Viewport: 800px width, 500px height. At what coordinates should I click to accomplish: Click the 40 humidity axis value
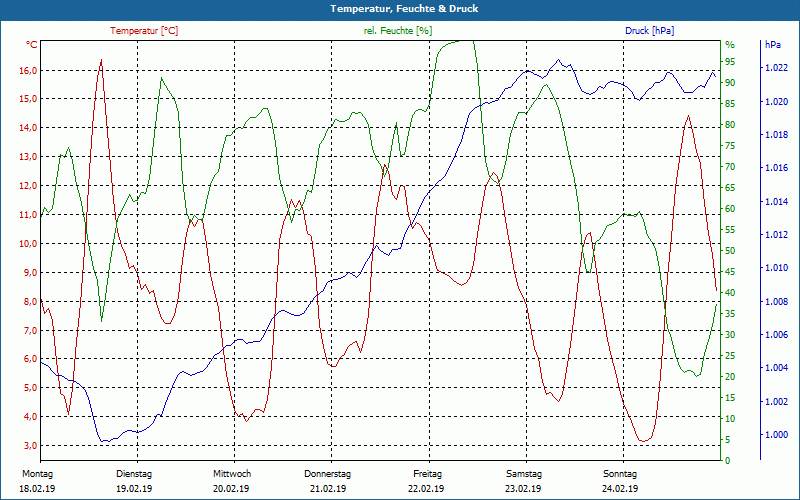[730, 293]
